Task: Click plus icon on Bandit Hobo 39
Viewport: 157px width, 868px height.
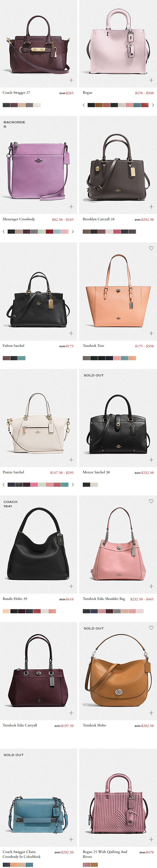Action: [71, 586]
